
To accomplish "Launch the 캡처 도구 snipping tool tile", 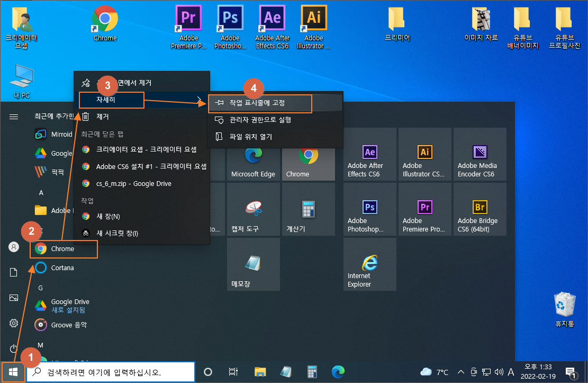I will [x=253, y=209].
